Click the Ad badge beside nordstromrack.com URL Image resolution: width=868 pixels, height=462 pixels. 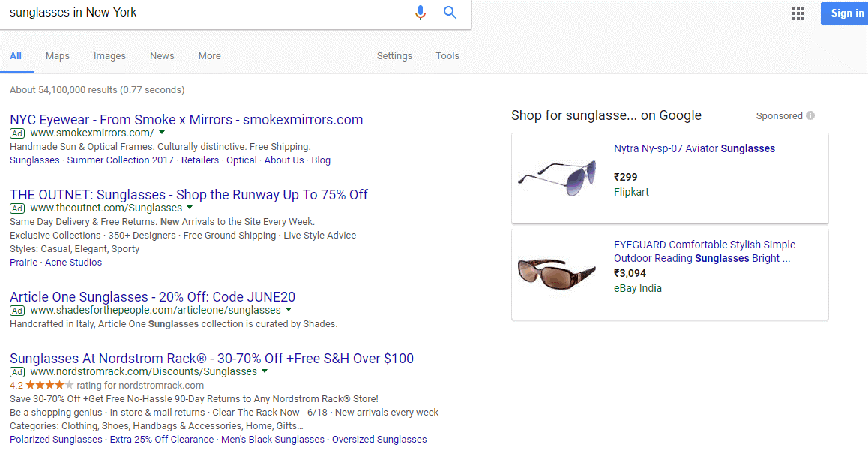point(17,372)
